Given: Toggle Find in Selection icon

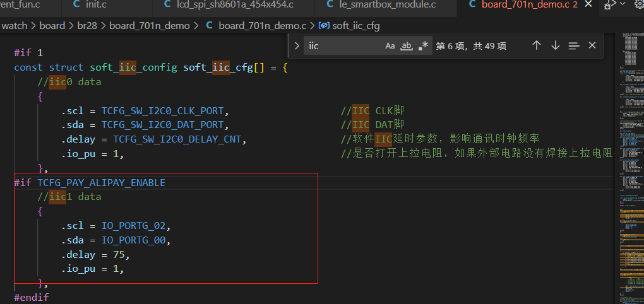Looking at the screenshot, I should tap(574, 45).
